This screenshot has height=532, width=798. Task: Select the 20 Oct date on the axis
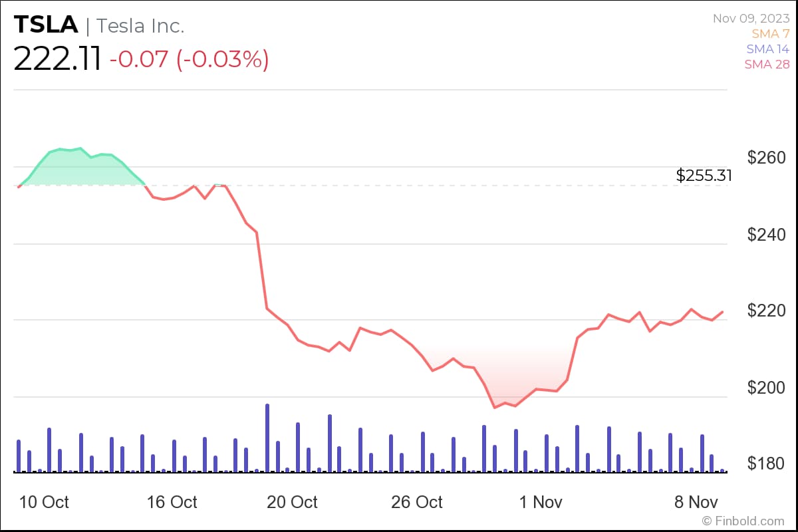[292, 502]
